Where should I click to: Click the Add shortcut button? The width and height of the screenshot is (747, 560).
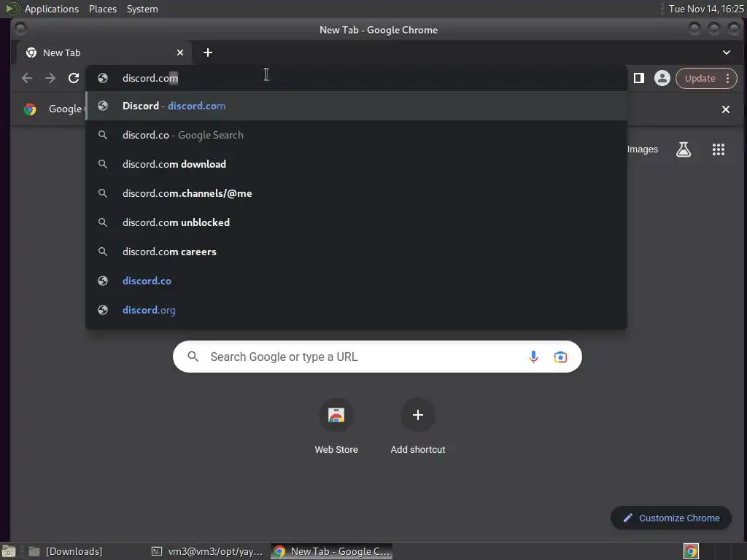(x=418, y=426)
